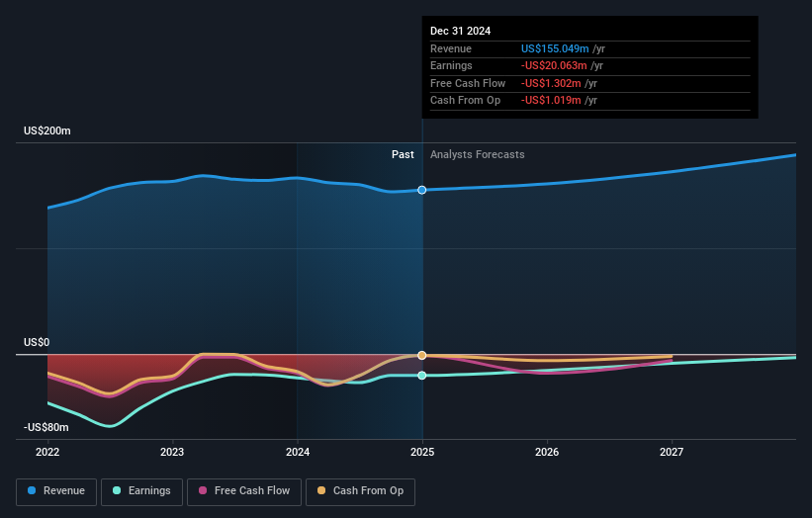Image resolution: width=812 pixels, height=518 pixels.
Task: Click the 2026 x-axis label
Action: [x=547, y=452]
